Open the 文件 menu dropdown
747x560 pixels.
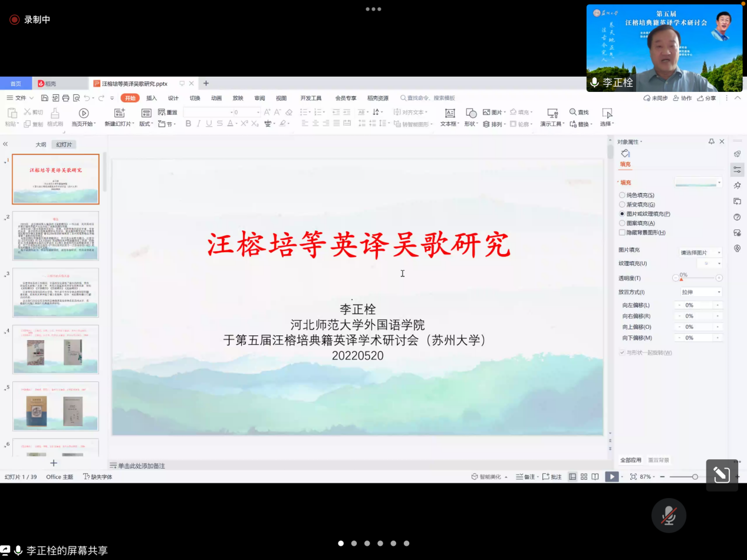tap(20, 98)
